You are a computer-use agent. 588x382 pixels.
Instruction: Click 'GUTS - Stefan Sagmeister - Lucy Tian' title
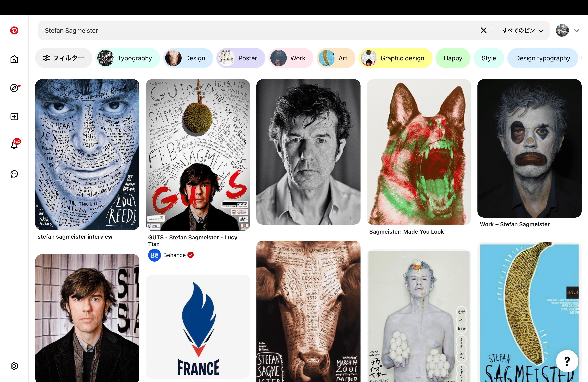193,241
